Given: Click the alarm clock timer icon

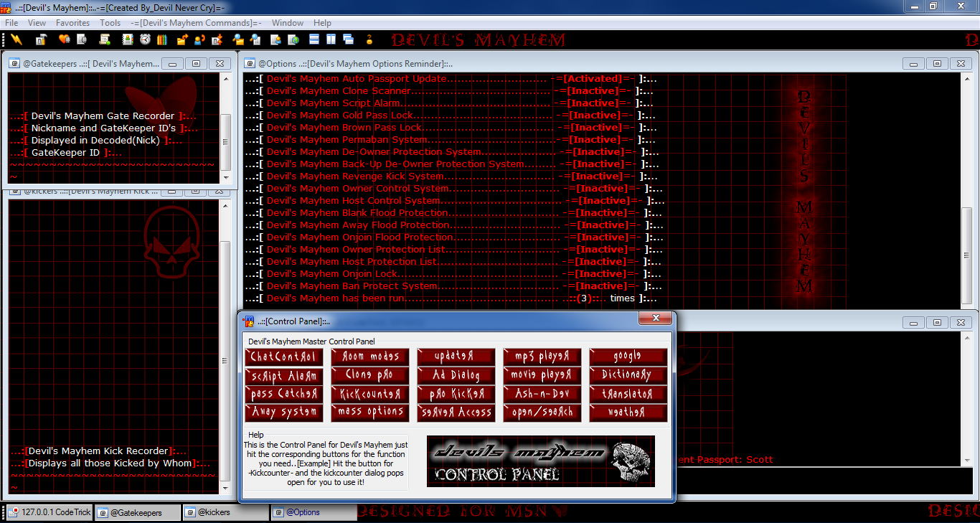Looking at the screenshot, I should (145, 39).
